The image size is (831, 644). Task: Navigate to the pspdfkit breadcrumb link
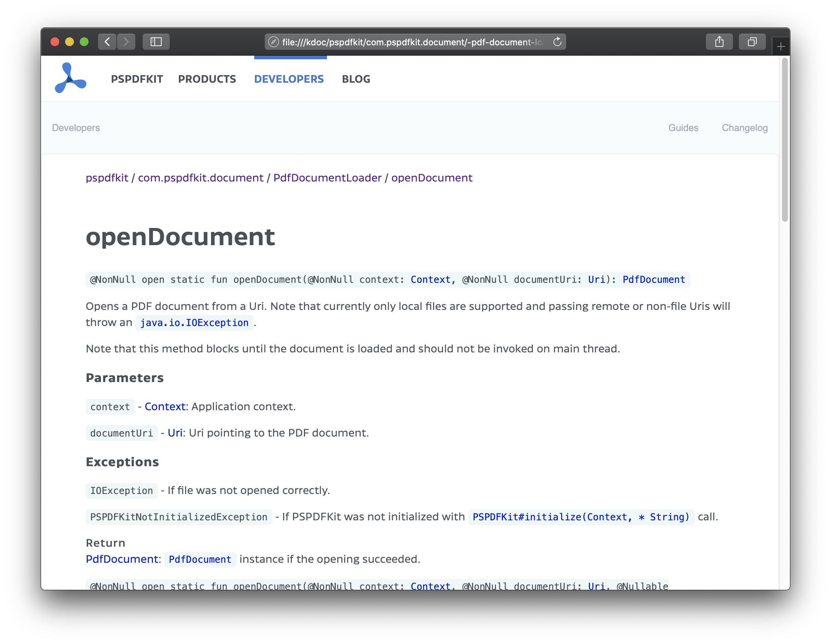point(107,177)
